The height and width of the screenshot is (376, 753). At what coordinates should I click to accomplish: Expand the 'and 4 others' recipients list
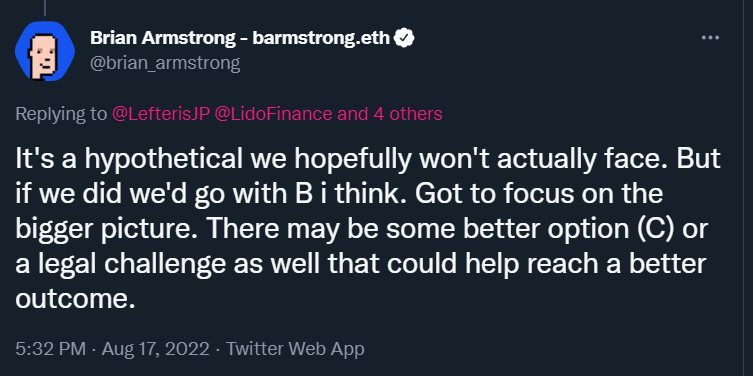[389, 114]
